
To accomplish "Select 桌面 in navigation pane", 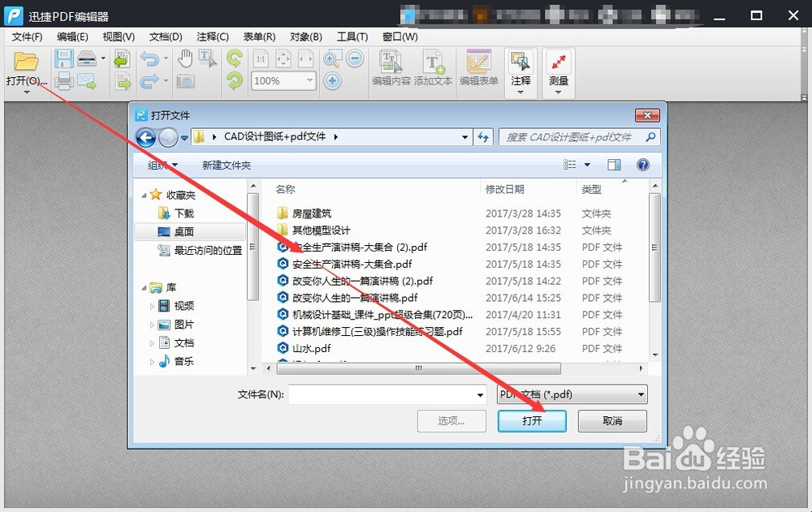I will pyautogui.click(x=190, y=232).
